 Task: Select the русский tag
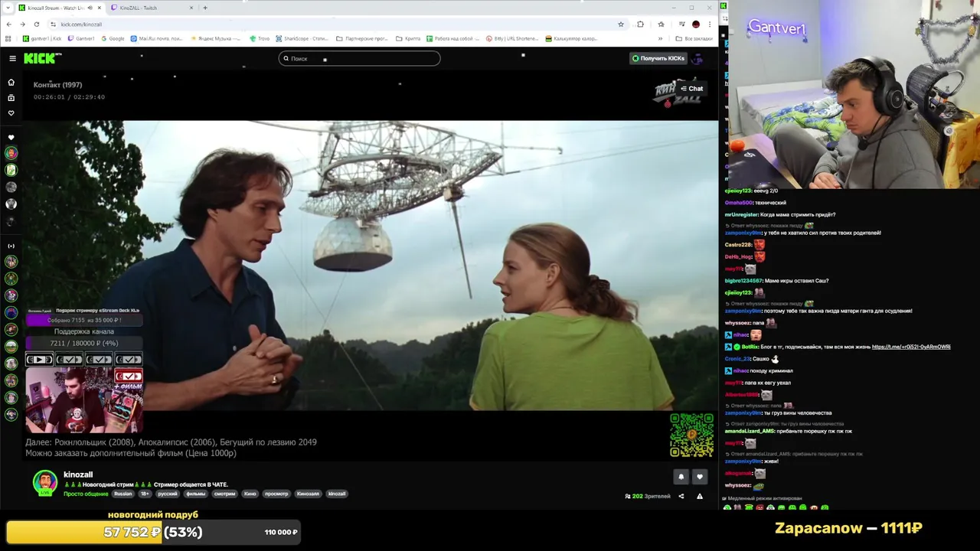[x=168, y=494]
